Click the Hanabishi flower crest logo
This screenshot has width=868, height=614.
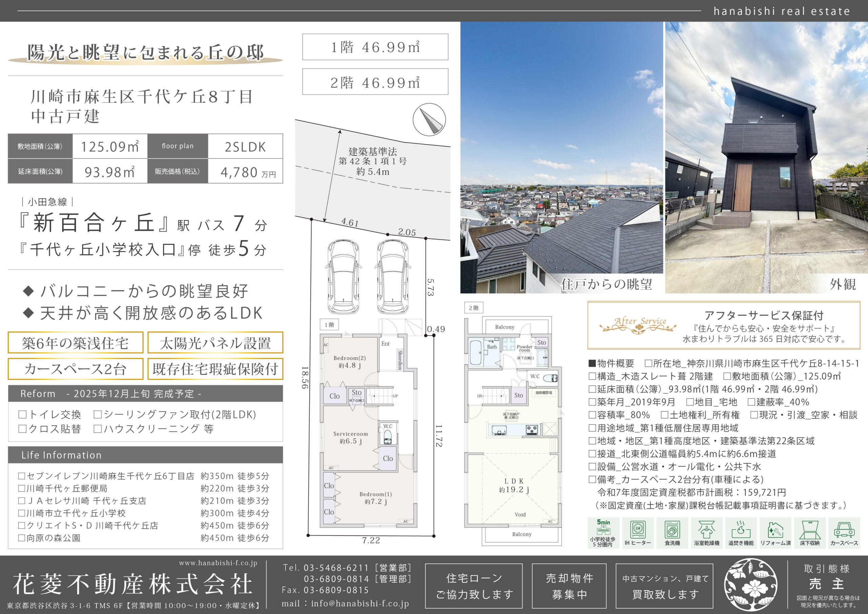coord(750,585)
